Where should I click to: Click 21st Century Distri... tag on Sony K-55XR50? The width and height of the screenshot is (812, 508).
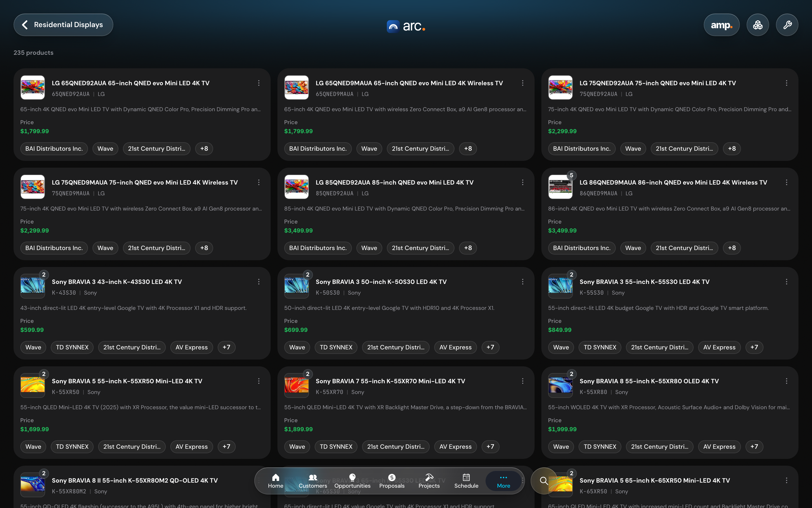pyautogui.click(x=132, y=446)
